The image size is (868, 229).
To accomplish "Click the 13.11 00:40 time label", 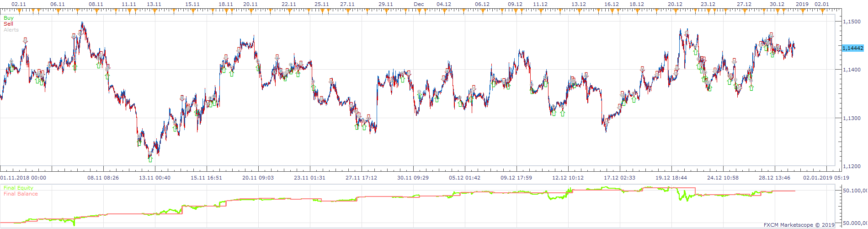I will [155, 178].
